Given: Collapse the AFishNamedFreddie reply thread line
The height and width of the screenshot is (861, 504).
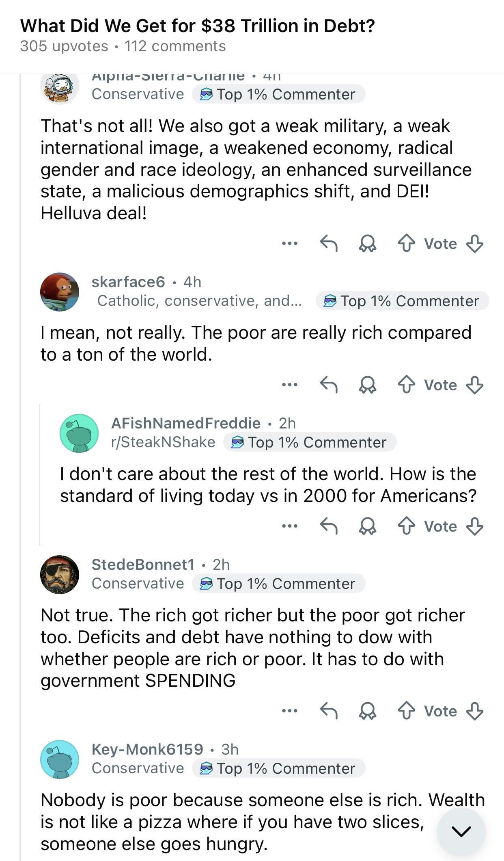Looking at the screenshot, I should [40, 474].
